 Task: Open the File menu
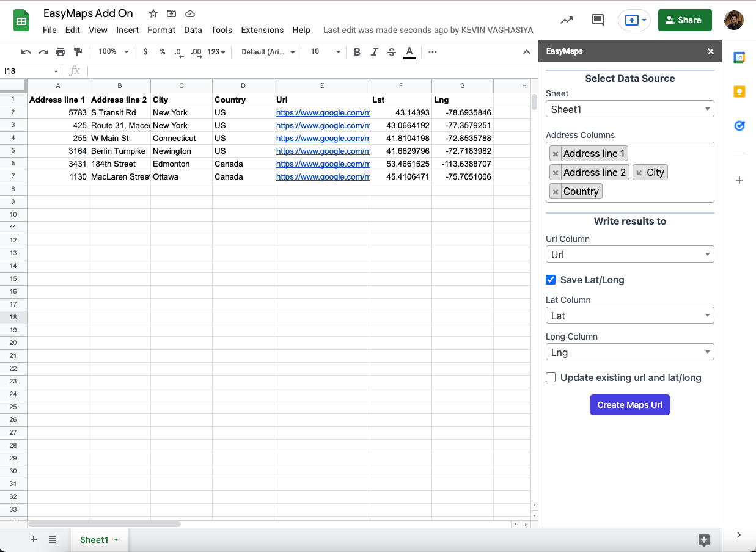pos(50,30)
